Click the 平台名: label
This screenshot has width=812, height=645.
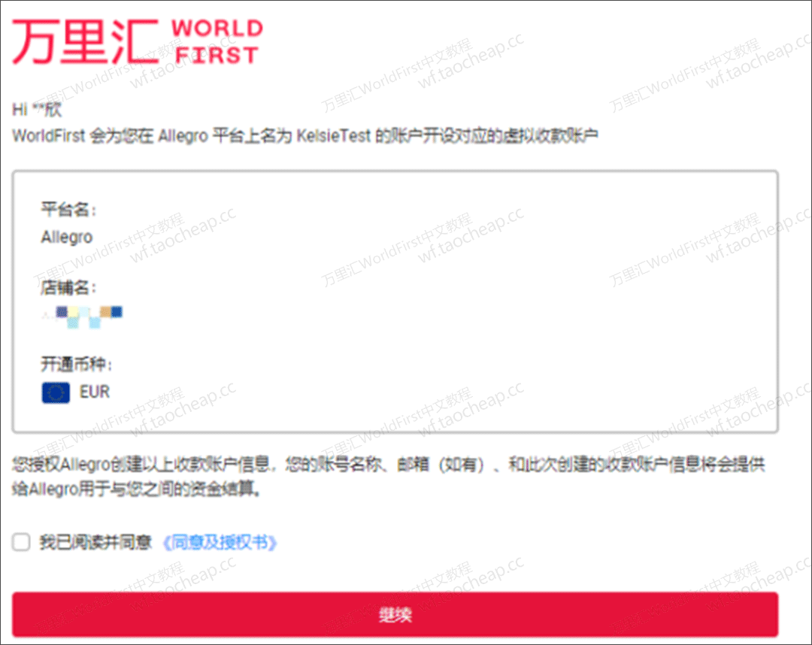coord(68,210)
